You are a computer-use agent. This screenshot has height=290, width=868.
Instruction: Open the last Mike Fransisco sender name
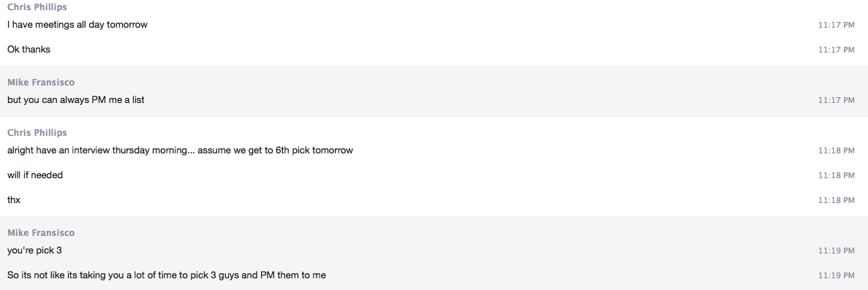pyautogui.click(x=41, y=233)
